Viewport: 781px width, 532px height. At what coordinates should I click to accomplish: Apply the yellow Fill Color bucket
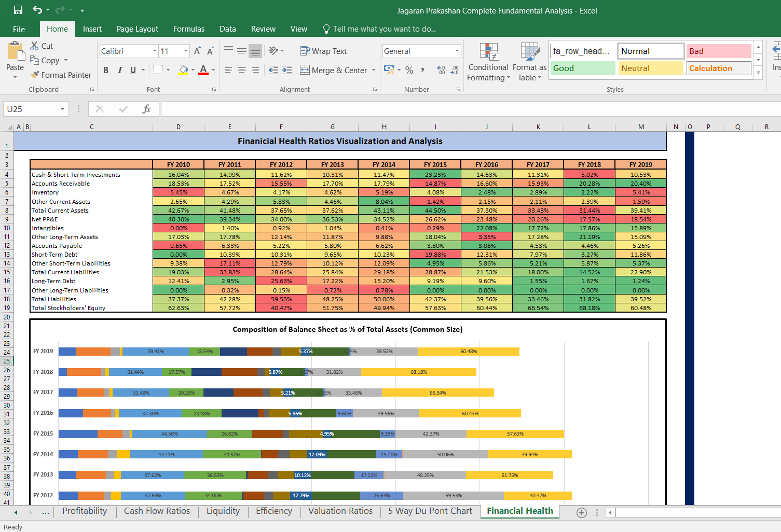[x=183, y=70]
